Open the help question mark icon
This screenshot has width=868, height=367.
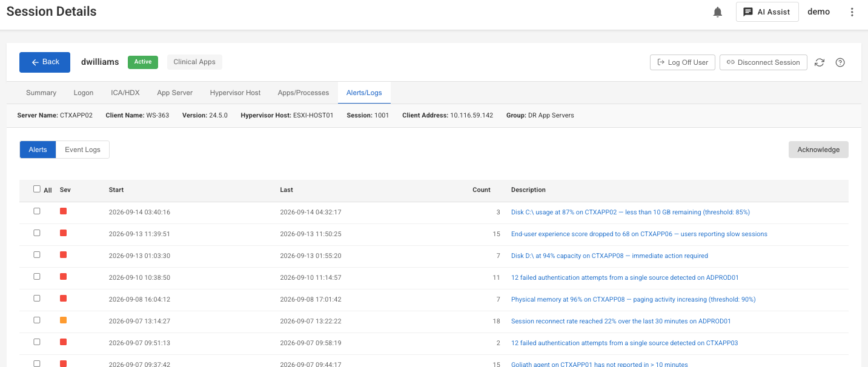pyautogui.click(x=840, y=62)
